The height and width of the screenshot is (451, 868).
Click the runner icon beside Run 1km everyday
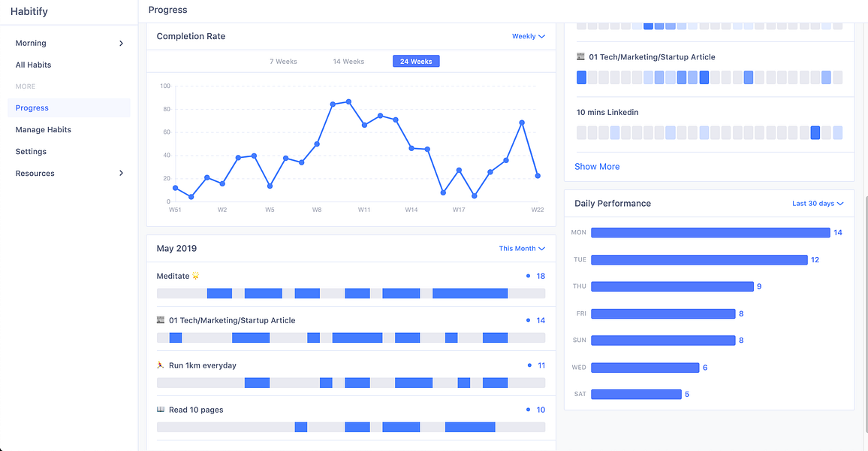(160, 365)
